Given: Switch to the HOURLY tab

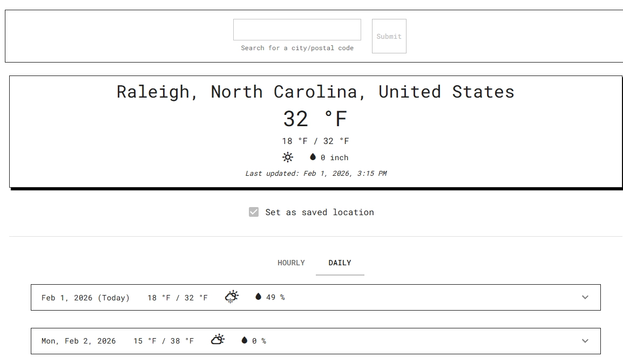Looking at the screenshot, I should click(x=291, y=263).
